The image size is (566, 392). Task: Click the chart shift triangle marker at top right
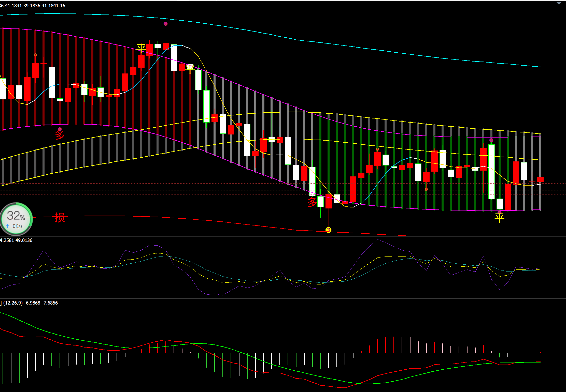click(x=558, y=3)
